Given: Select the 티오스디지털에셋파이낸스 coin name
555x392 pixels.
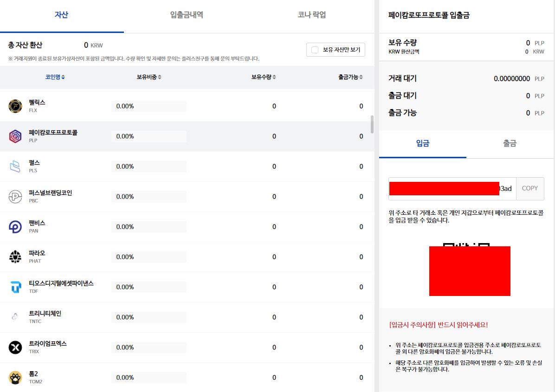Looking at the screenshot, I should coord(61,283).
